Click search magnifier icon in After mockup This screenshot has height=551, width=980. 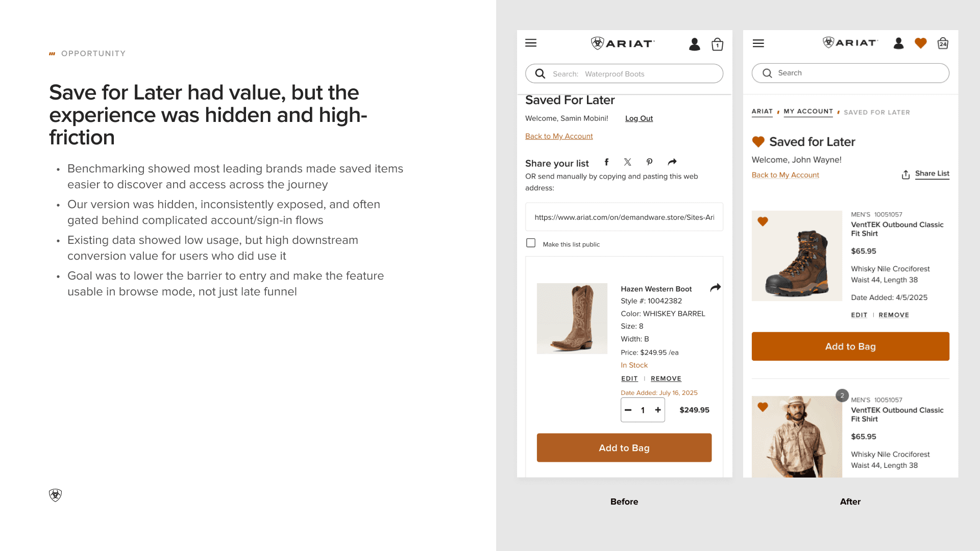click(767, 73)
